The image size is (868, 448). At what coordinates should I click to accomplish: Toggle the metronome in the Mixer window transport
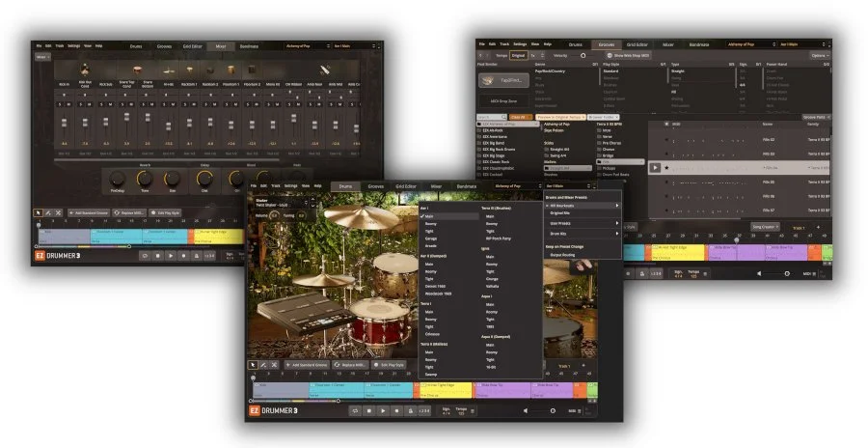click(197, 256)
